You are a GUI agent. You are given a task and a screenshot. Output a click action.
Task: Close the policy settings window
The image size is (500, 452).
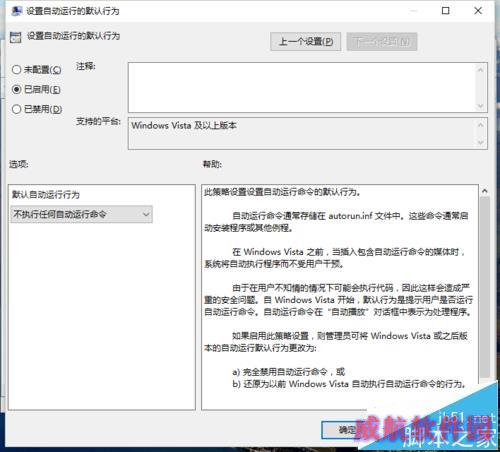click(x=478, y=11)
